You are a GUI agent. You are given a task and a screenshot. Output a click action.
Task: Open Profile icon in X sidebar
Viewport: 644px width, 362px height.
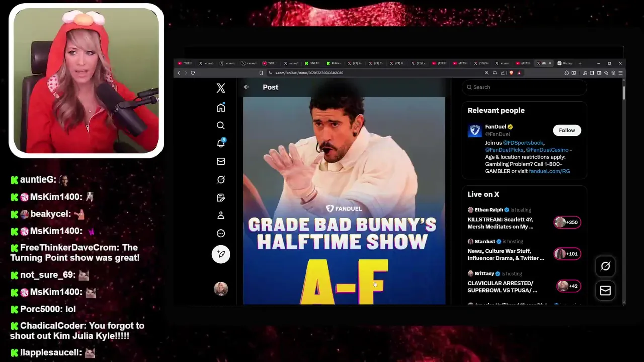(x=221, y=215)
